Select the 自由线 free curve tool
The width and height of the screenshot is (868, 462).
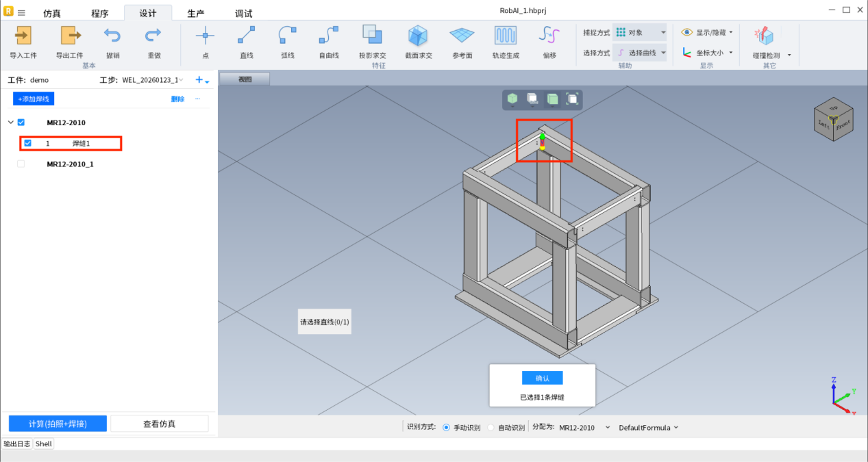[x=329, y=36]
